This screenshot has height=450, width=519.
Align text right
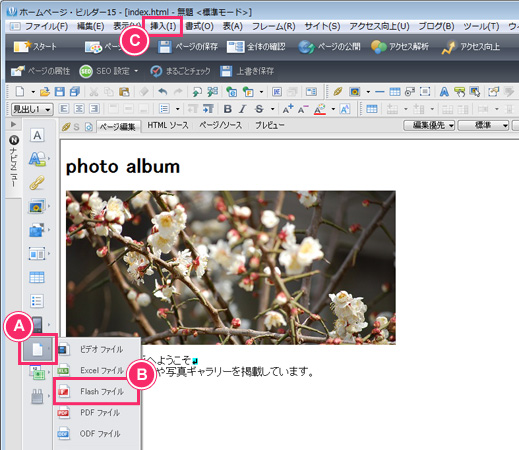pyautogui.click(x=94, y=109)
